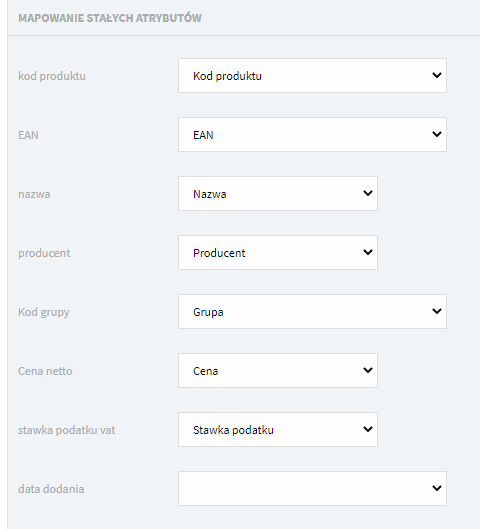The image size is (480, 529).
Task: Open the 'Producent' select box
Action: coord(278,253)
